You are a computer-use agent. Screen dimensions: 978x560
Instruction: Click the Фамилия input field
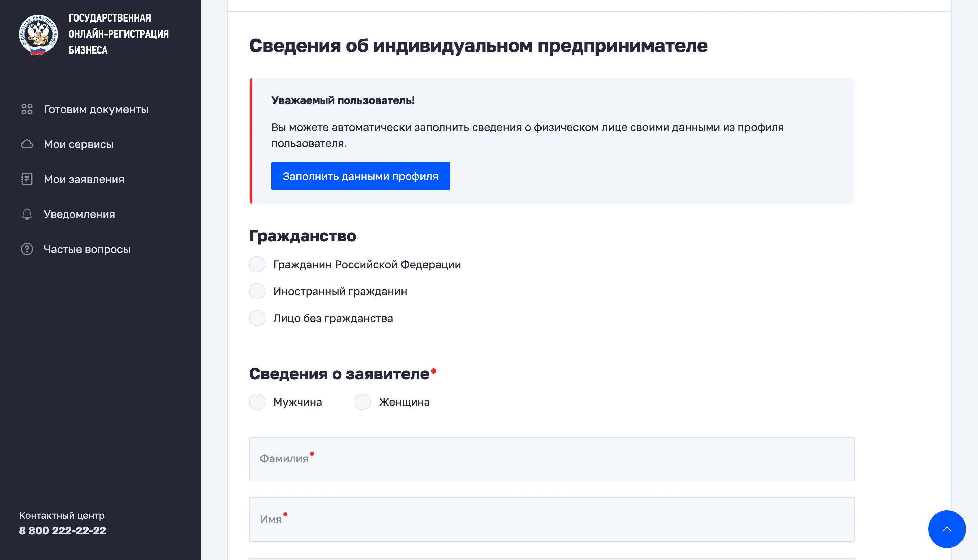coord(514,459)
